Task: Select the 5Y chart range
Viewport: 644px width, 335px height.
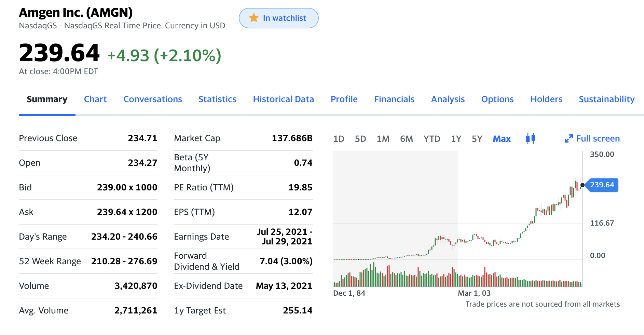Action: coord(477,139)
